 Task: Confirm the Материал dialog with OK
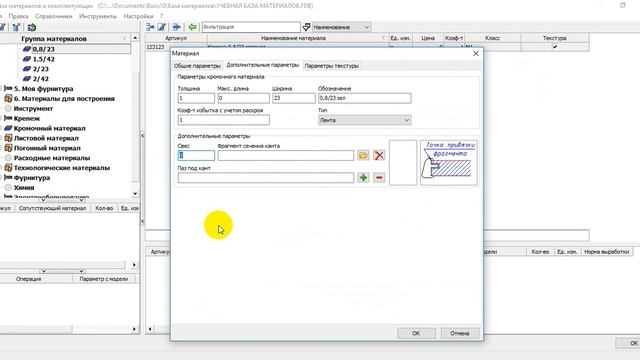point(416,333)
